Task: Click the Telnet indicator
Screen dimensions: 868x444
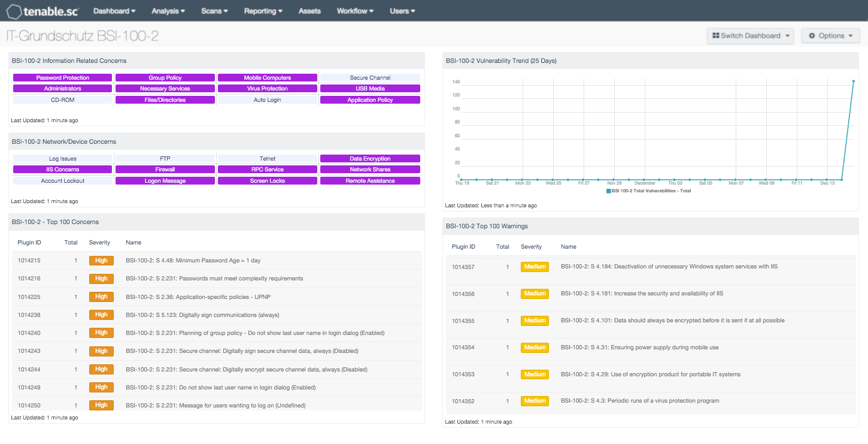Action: click(268, 159)
